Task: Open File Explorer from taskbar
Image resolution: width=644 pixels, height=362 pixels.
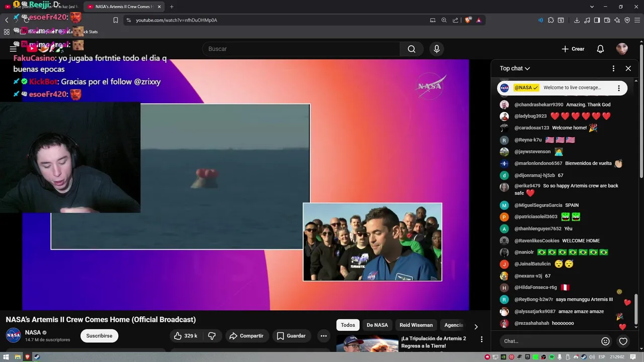Action: [18, 357]
